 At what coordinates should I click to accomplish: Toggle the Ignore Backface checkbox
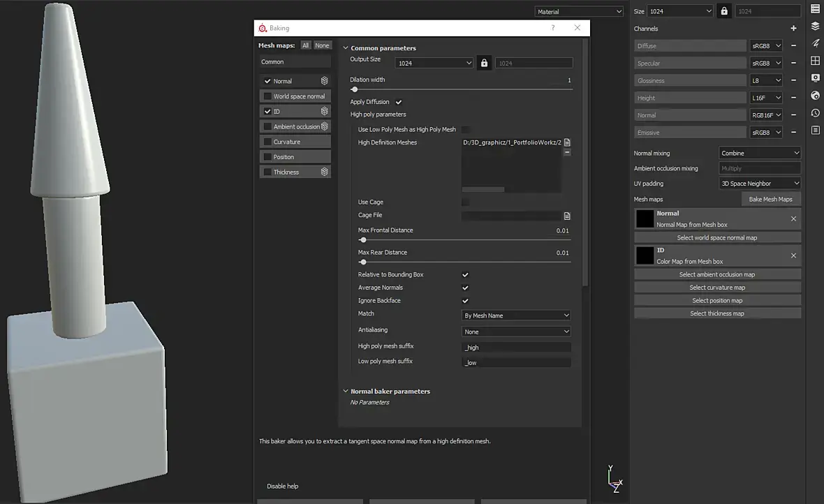coord(465,301)
